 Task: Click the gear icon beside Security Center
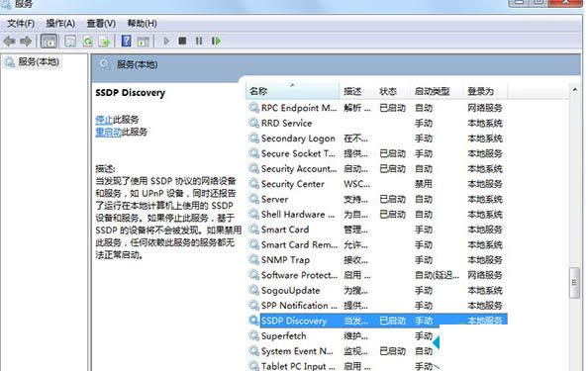pyautogui.click(x=253, y=184)
